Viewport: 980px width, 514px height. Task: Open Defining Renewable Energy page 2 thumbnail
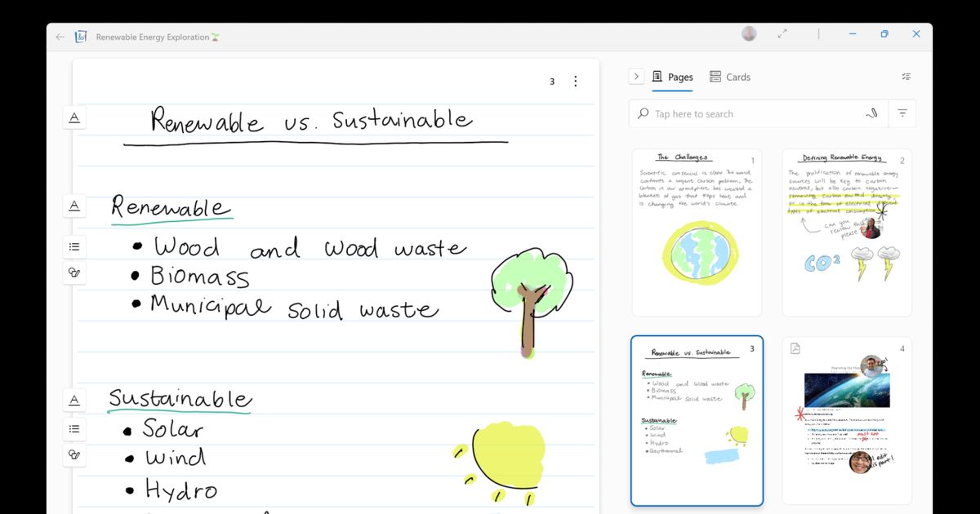pyautogui.click(x=847, y=233)
